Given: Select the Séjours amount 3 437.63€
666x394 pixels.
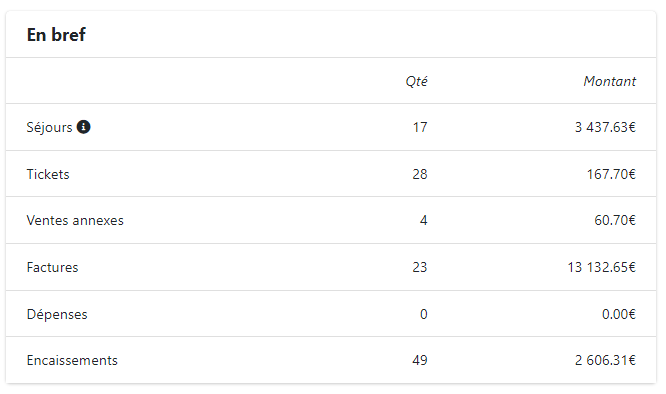Looking at the screenshot, I should [x=605, y=127].
